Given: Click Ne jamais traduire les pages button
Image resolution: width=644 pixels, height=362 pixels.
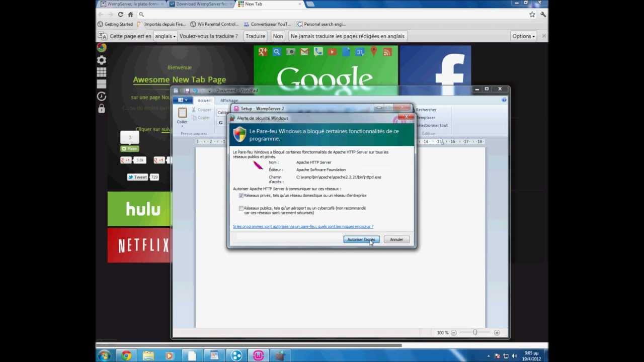Looking at the screenshot, I should 347,36.
